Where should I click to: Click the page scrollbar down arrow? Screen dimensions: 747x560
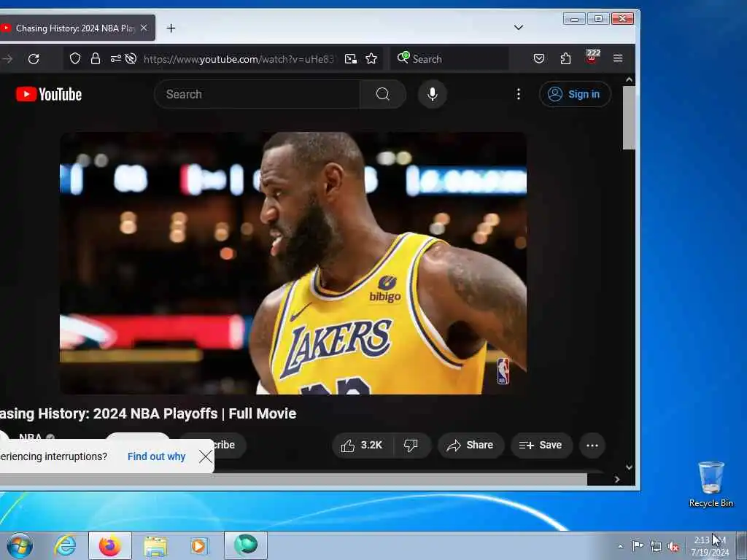point(629,467)
